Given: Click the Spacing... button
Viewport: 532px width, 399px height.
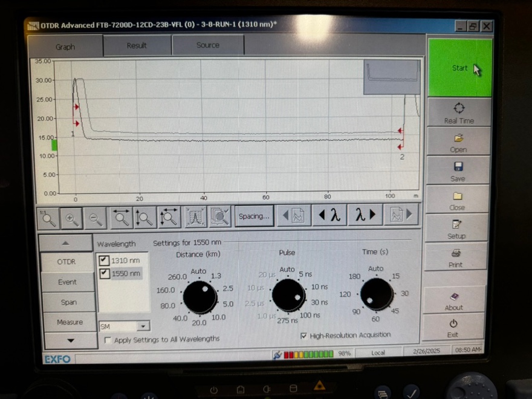Looking at the screenshot, I should coord(254,216).
